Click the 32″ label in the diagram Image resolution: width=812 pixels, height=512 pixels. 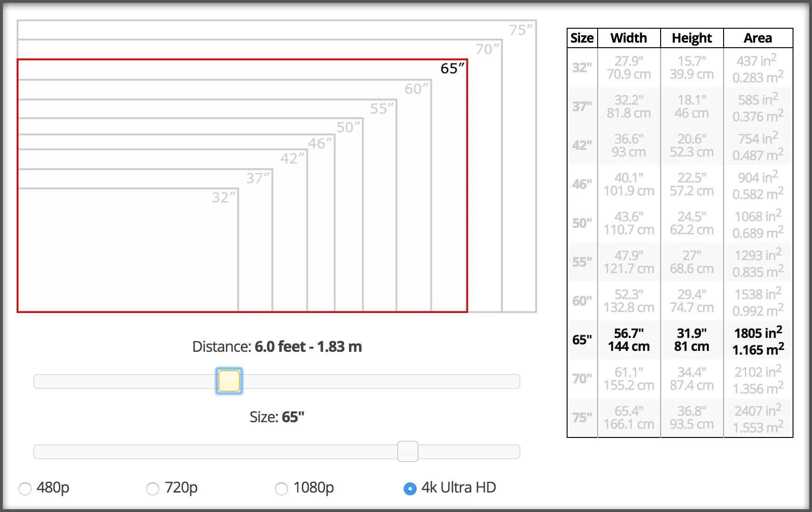click(224, 197)
